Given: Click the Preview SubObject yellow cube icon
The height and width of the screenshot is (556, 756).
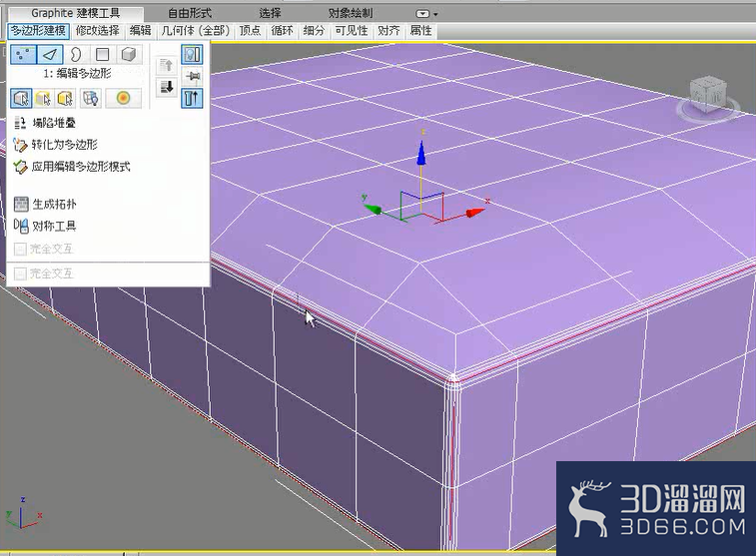Looking at the screenshot, I should pos(43,98).
